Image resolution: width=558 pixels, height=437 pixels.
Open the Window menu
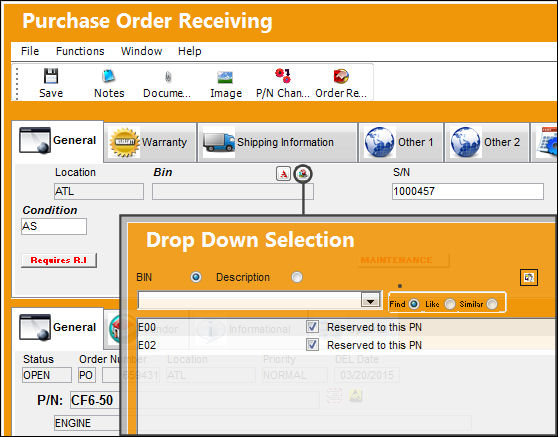[x=141, y=51]
